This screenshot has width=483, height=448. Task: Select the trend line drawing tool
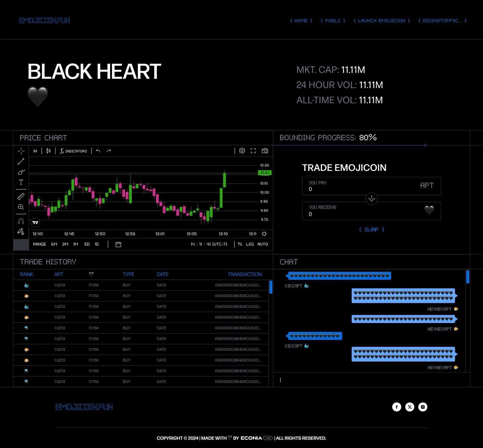click(21, 162)
